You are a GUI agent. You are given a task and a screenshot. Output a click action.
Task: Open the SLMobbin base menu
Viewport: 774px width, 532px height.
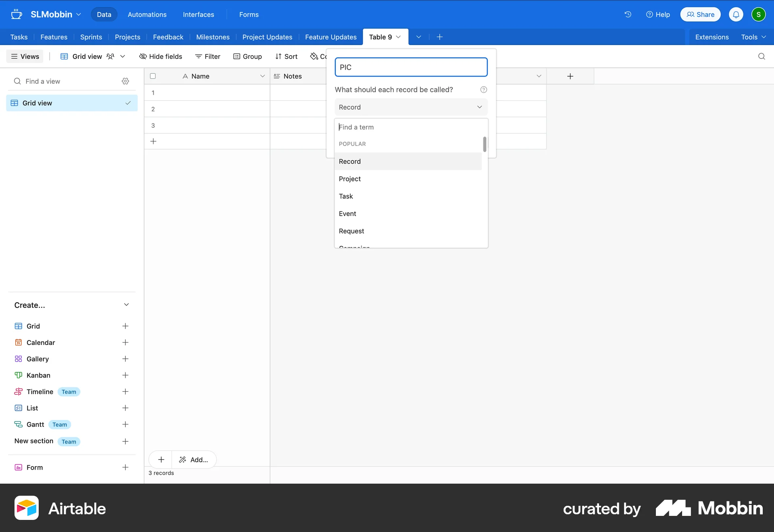pos(55,14)
